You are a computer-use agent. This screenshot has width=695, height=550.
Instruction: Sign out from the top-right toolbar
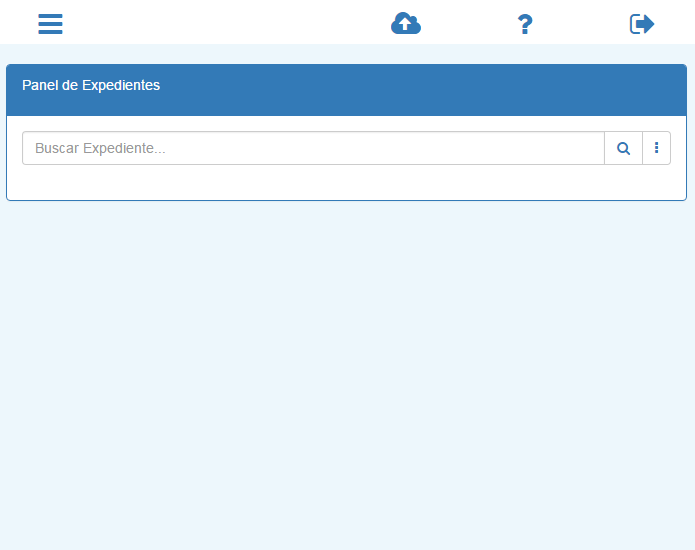click(642, 24)
